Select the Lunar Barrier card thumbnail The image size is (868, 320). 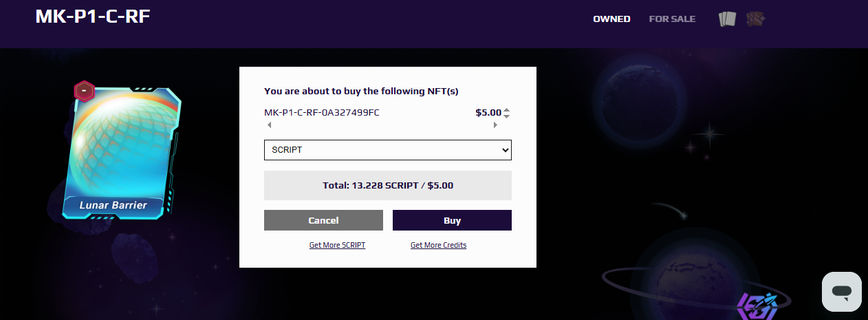[123, 153]
